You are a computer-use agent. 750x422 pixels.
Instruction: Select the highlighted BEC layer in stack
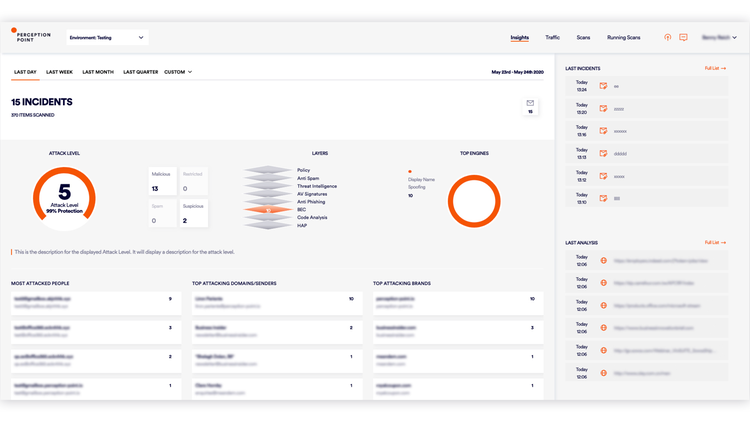266,210
